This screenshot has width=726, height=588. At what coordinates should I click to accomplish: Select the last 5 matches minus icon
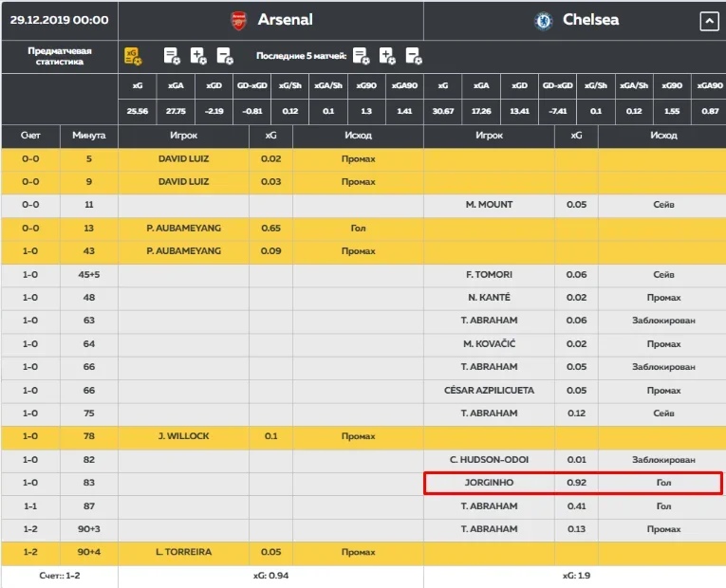click(413, 56)
